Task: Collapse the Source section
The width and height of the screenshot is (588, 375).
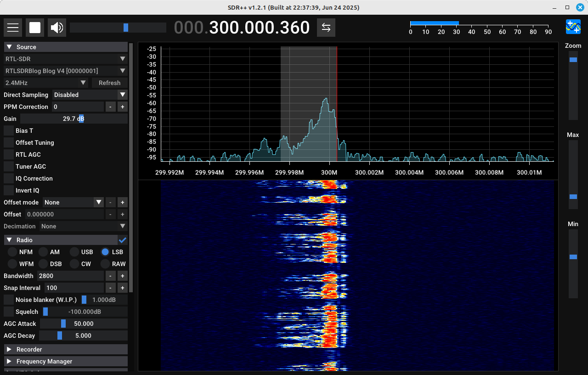Action: [66, 47]
